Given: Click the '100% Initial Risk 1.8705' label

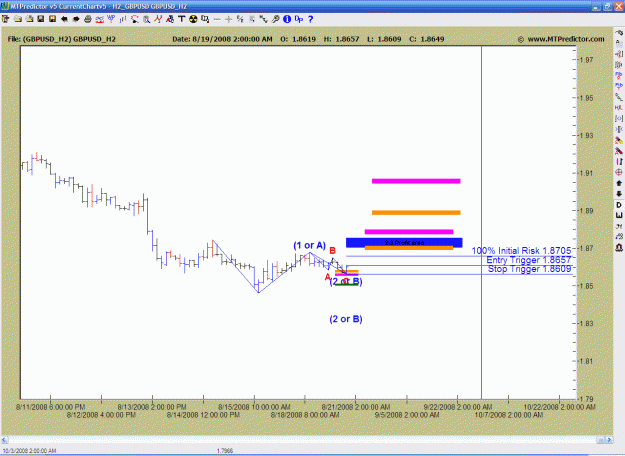Looking at the screenshot, I should tap(521, 251).
